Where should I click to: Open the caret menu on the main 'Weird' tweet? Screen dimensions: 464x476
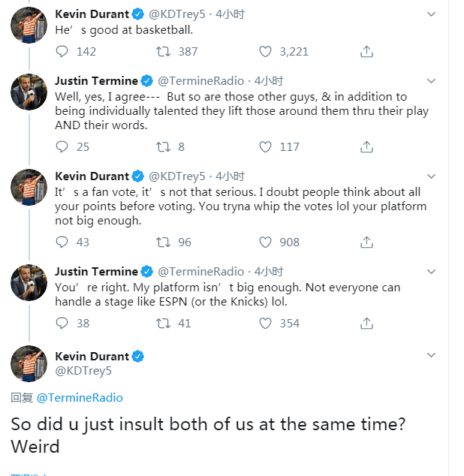431,355
